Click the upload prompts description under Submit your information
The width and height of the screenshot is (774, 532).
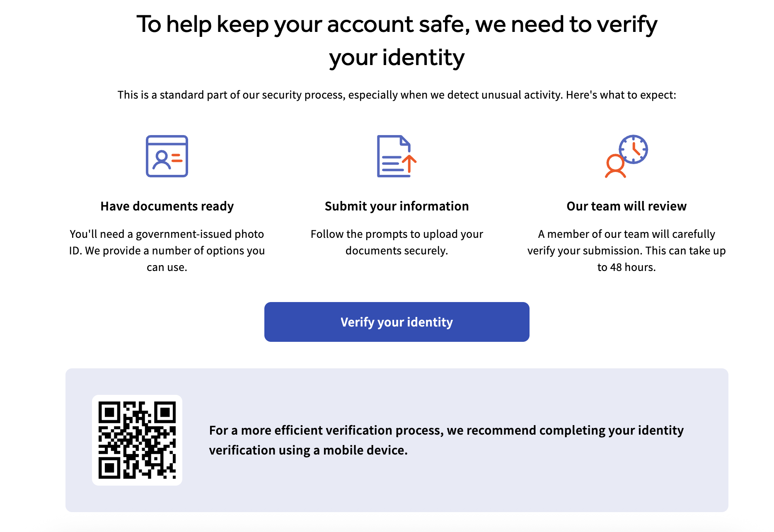click(396, 242)
